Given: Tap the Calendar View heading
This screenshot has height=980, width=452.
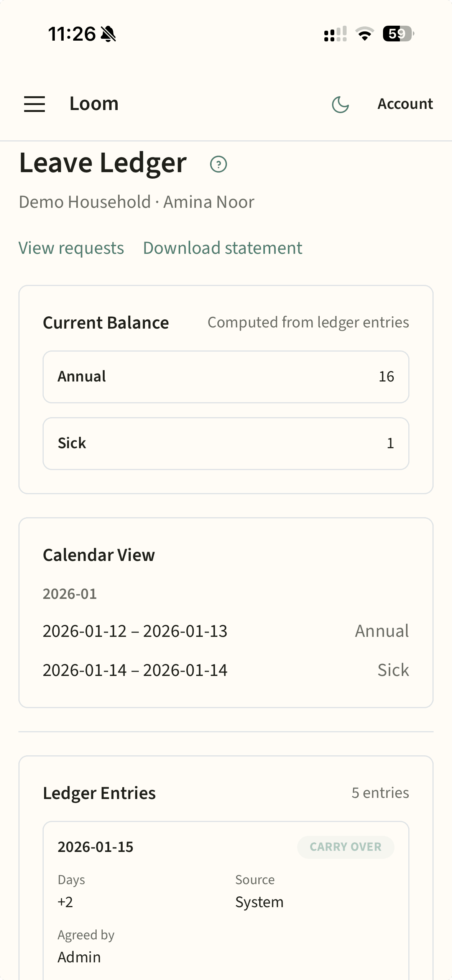Looking at the screenshot, I should 99,555.
